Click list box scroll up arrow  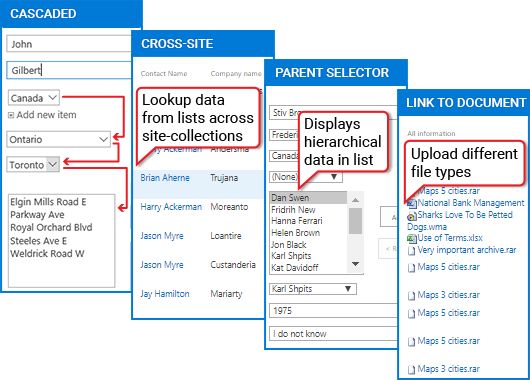(355, 200)
